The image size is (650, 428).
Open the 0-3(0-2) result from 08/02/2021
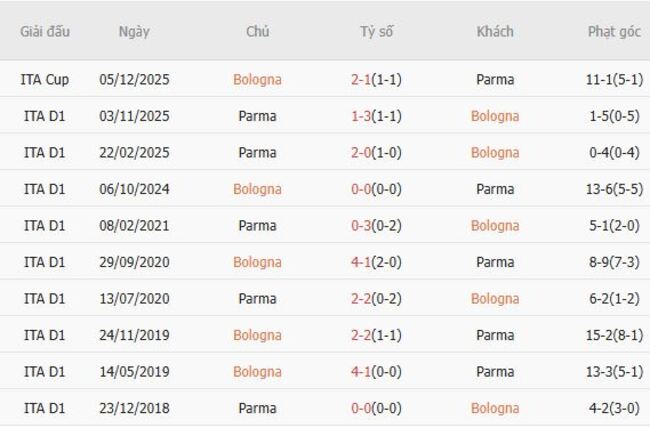pyautogui.click(x=376, y=226)
